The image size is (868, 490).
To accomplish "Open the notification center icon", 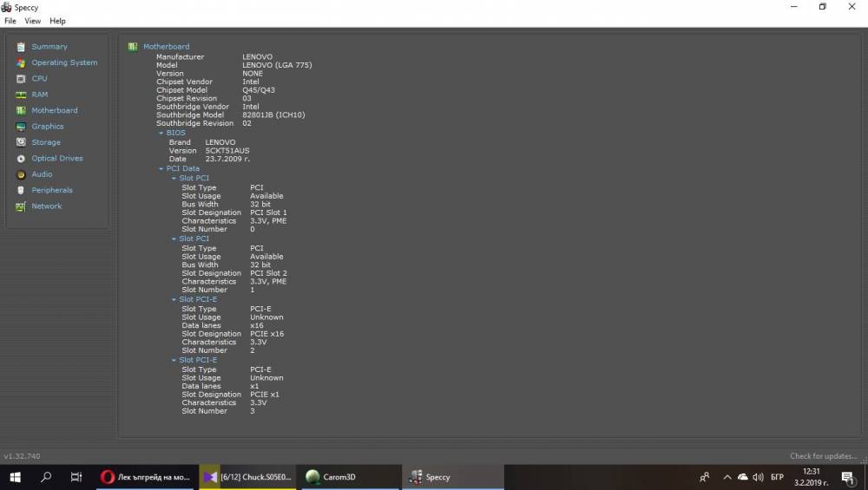I will tap(847, 477).
